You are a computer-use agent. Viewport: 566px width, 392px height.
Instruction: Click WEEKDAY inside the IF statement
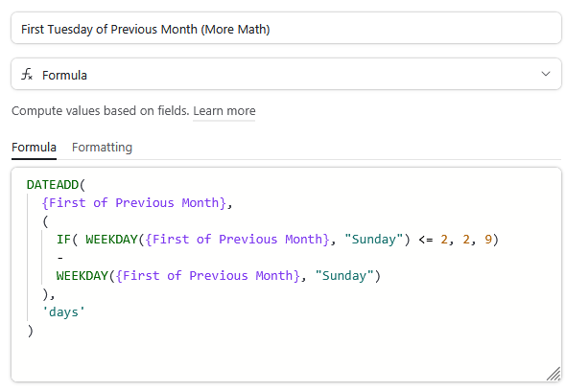point(111,240)
